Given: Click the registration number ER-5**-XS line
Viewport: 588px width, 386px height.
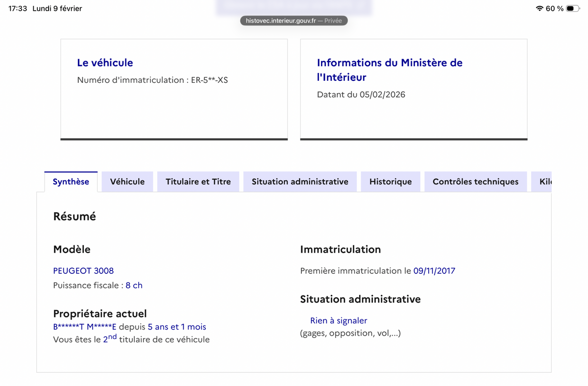Looking at the screenshot, I should (x=152, y=80).
